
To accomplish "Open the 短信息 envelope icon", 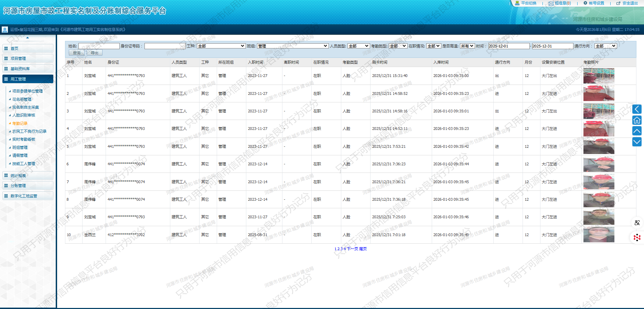I will 551,3.
